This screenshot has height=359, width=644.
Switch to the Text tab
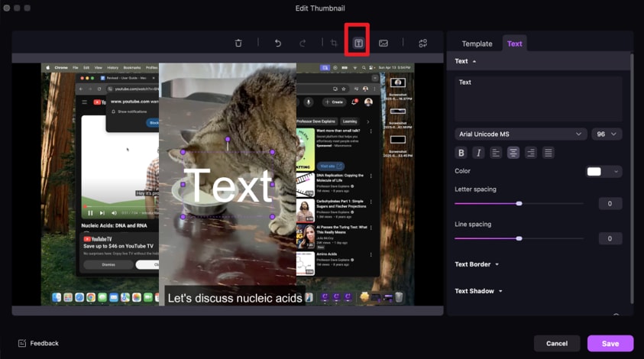(514, 44)
